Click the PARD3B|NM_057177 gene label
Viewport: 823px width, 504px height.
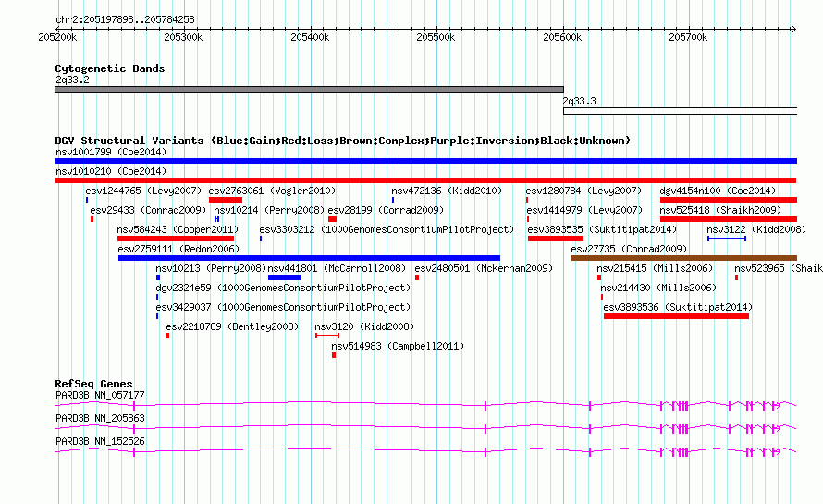point(100,395)
